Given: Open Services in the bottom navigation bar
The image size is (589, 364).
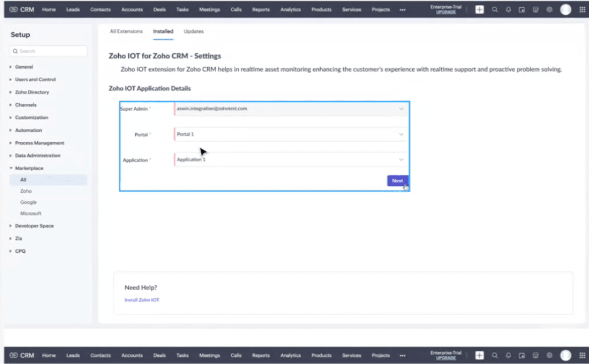Looking at the screenshot, I should tap(351, 355).
